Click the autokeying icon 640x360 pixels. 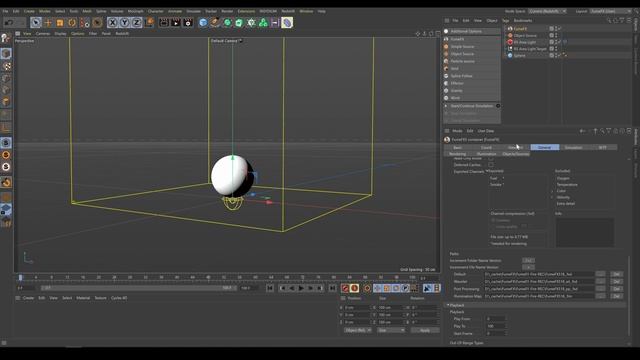(x=354, y=288)
